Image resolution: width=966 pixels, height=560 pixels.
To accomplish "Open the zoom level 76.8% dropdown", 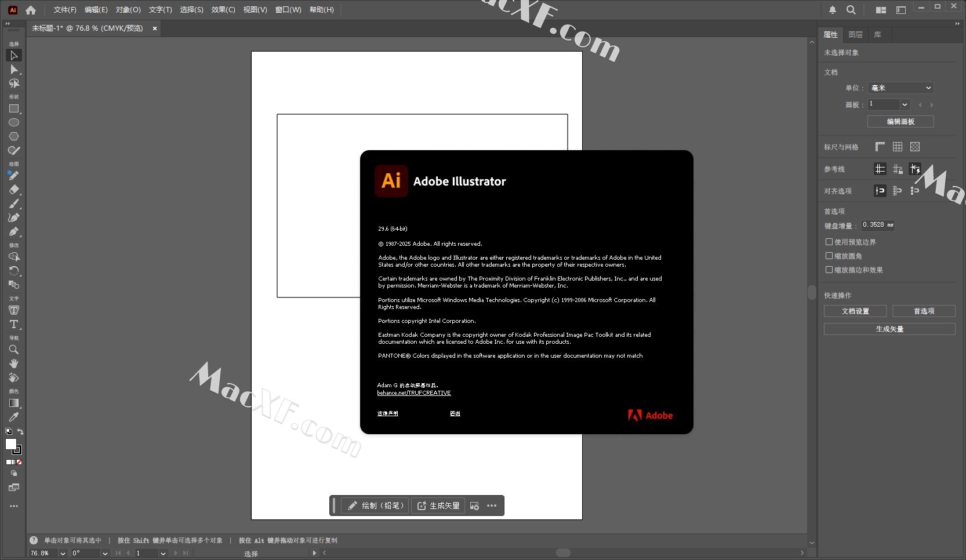I will [x=63, y=554].
